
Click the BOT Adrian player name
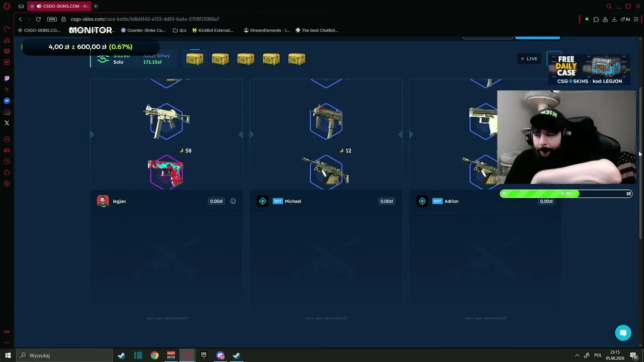(451, 201)
